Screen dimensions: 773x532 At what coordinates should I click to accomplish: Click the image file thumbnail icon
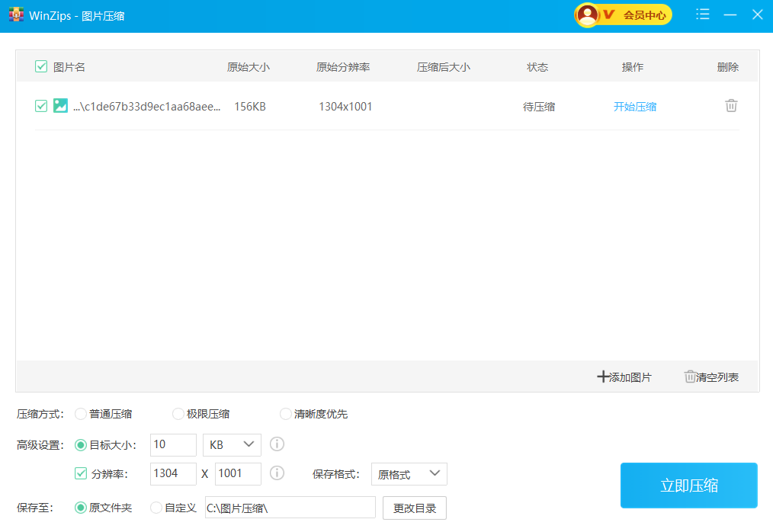coord(60,106)
